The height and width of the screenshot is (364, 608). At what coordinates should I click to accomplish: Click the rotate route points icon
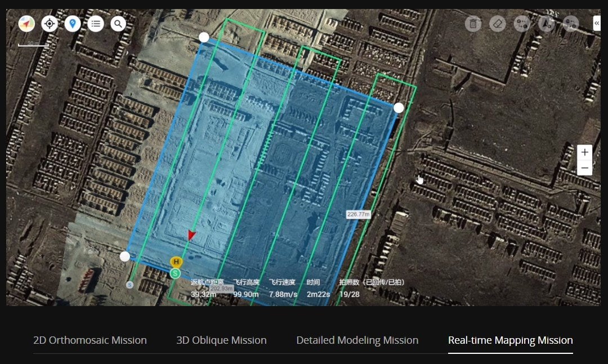tap(570, 24)
